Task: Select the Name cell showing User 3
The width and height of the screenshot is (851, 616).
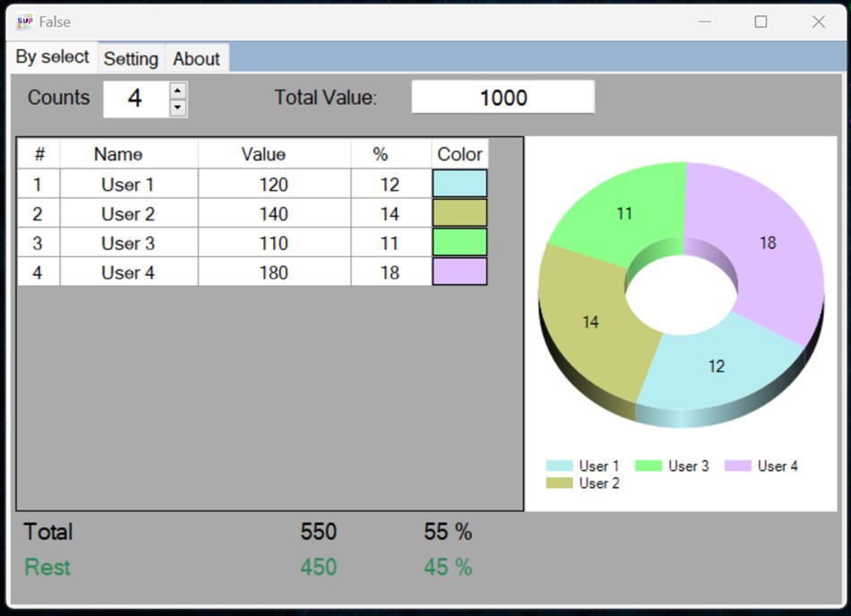Action: tap(127, 242)
